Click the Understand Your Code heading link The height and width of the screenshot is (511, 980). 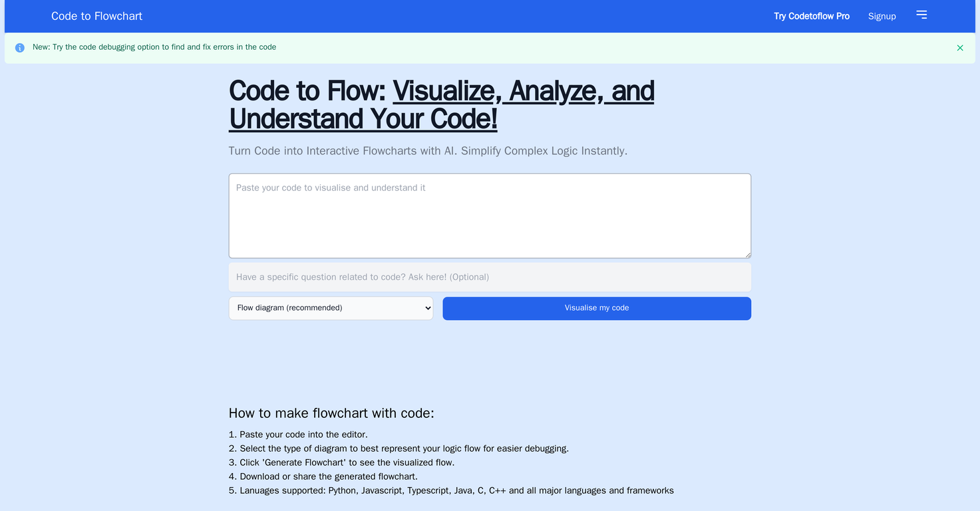tap(363, 120)
